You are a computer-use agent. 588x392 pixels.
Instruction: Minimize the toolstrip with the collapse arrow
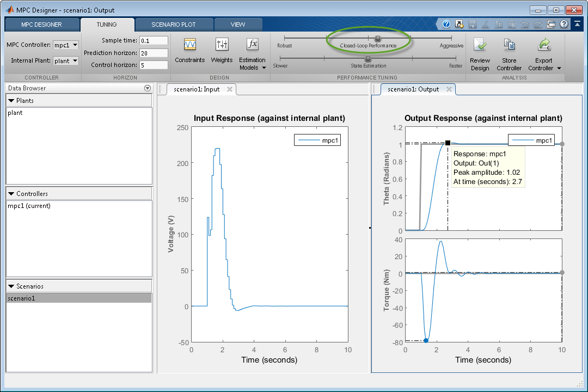(x=577, y=24)
